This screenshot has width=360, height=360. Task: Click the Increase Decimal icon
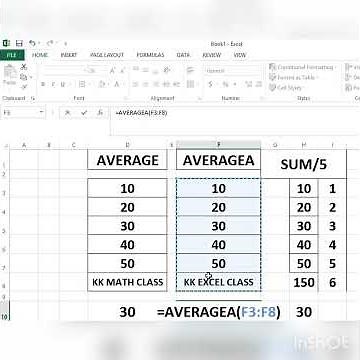click(x=249, y=85)
